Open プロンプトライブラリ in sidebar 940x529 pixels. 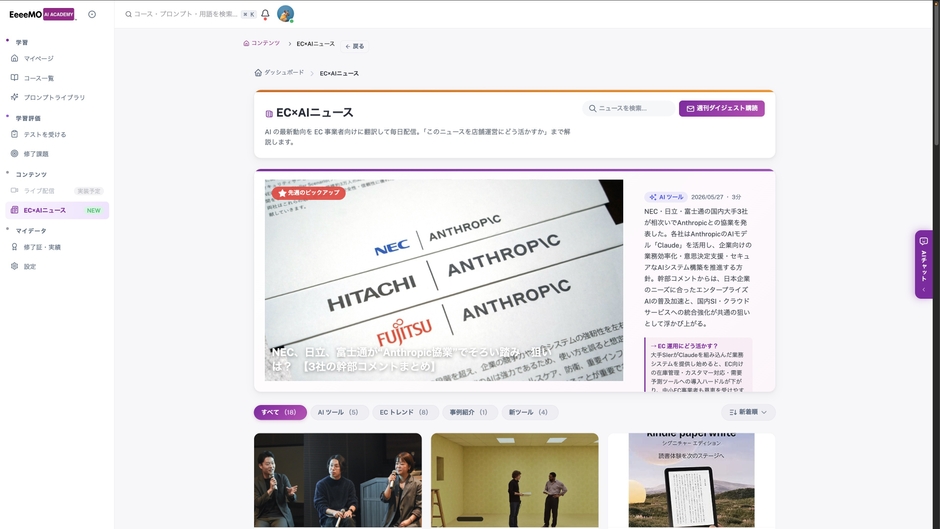pos(57,97)
